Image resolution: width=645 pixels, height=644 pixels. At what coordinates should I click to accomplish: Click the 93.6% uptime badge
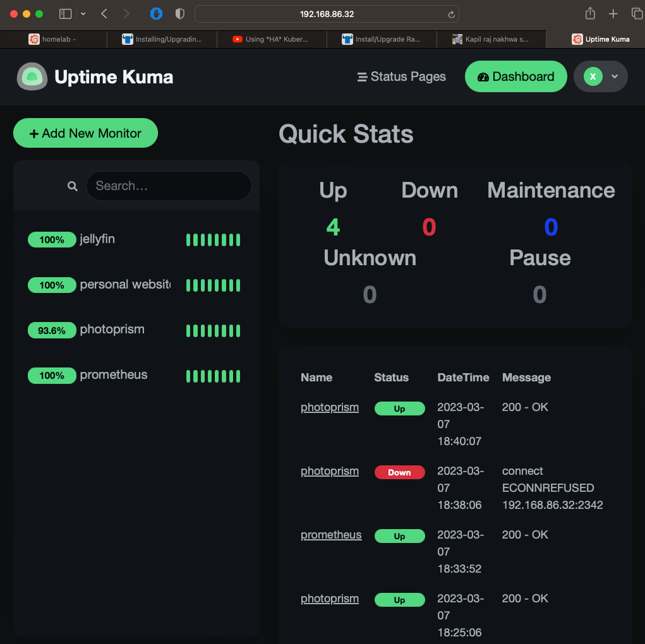pos(52,330)
